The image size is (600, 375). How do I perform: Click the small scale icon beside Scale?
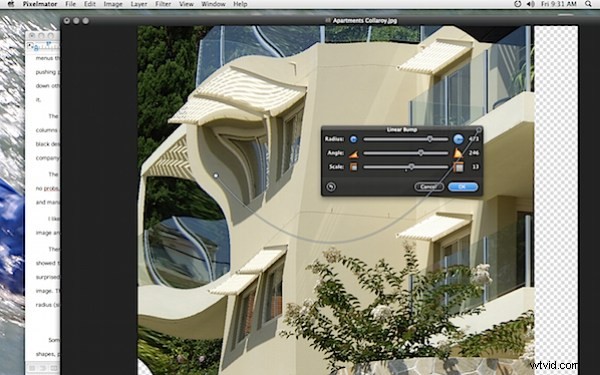point(354,167)
